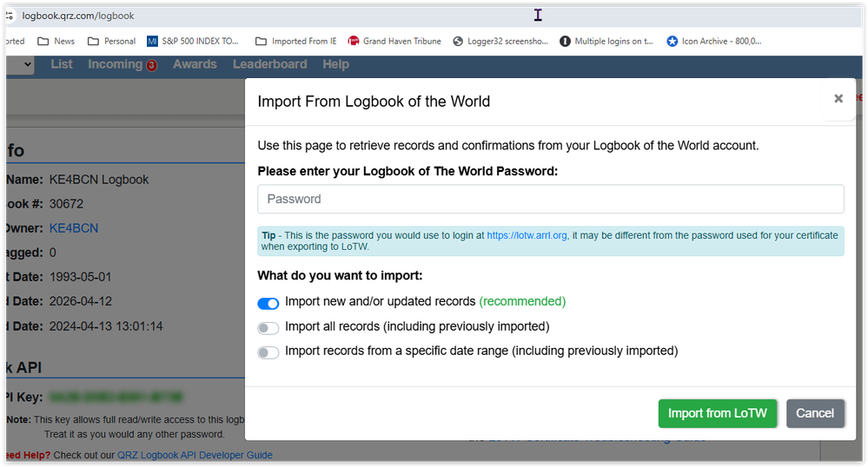Open the Incoming tab
The image size is (868, 467).
(x=116, y=64)
